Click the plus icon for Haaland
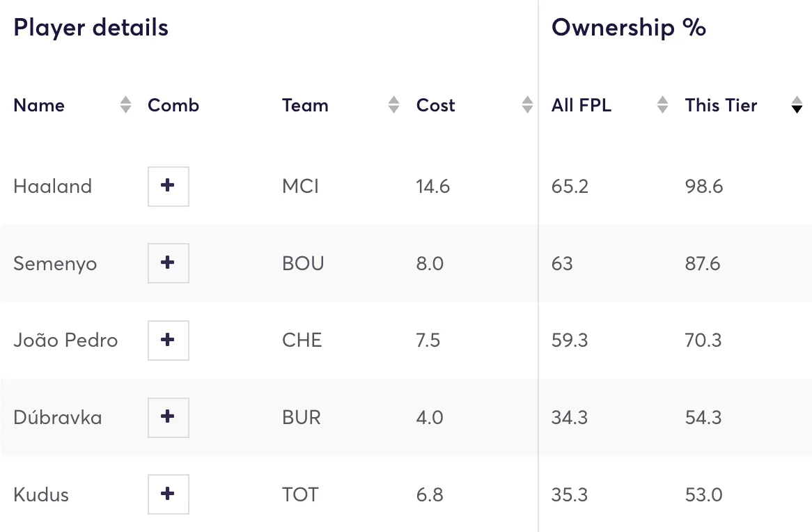Screen dimensions: 812x532 coord(168,186)
